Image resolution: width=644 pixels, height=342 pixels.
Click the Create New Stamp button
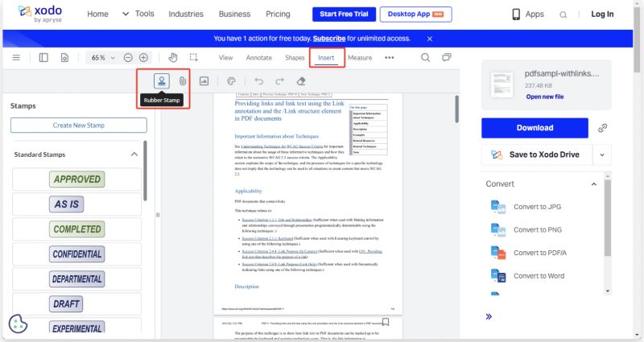pyautogui.click(x=79, y=125)
